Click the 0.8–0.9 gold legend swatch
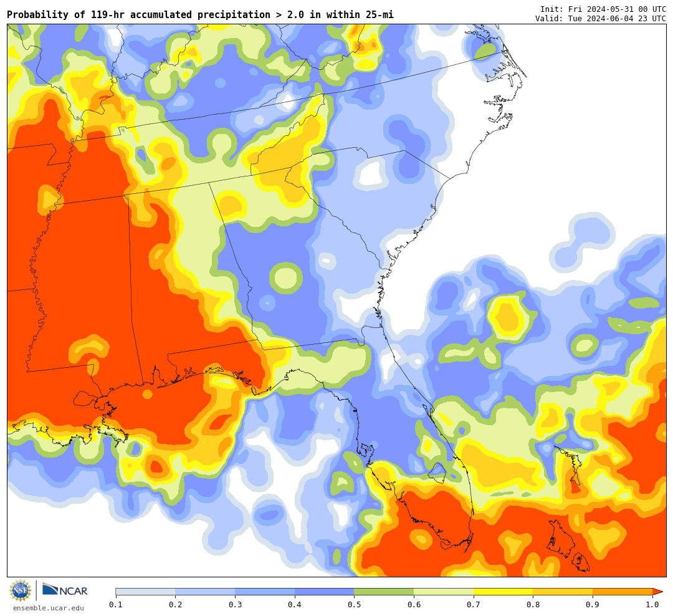 coord(563,592)
